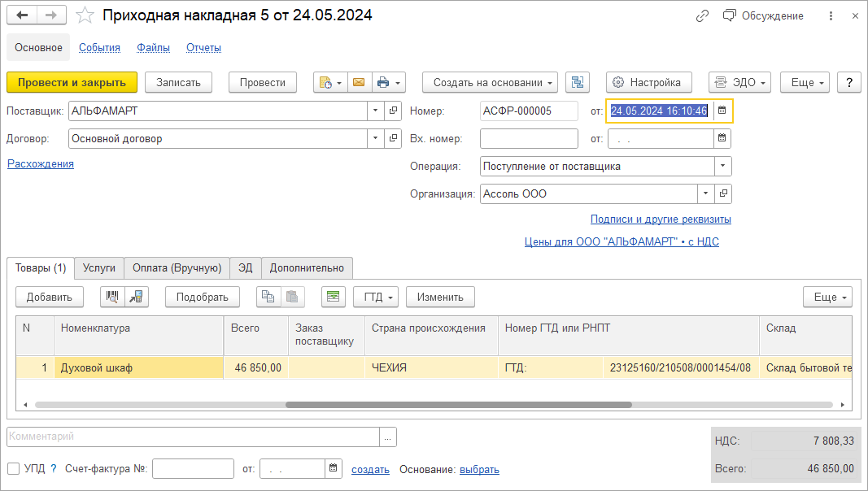This screenshot has width=868, height=491.
Task: Open the АЛЬФАМАРТ supplier card icon
Action: pos(393,111)
